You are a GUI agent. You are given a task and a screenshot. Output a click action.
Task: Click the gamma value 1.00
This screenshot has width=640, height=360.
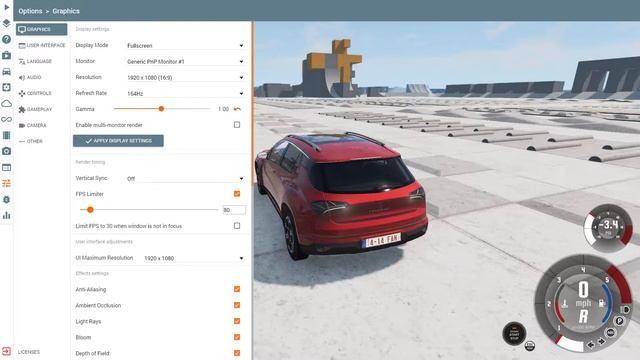coord(223,109)
